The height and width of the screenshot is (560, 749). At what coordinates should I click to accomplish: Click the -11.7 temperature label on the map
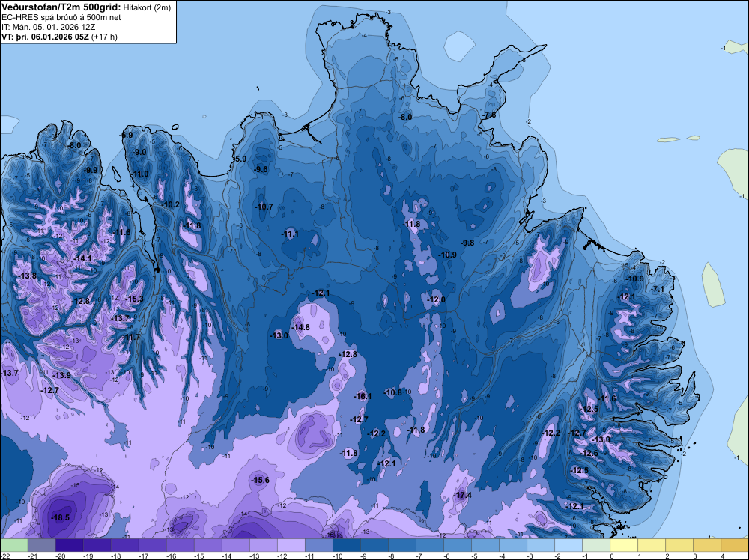(x=131, y=337)
